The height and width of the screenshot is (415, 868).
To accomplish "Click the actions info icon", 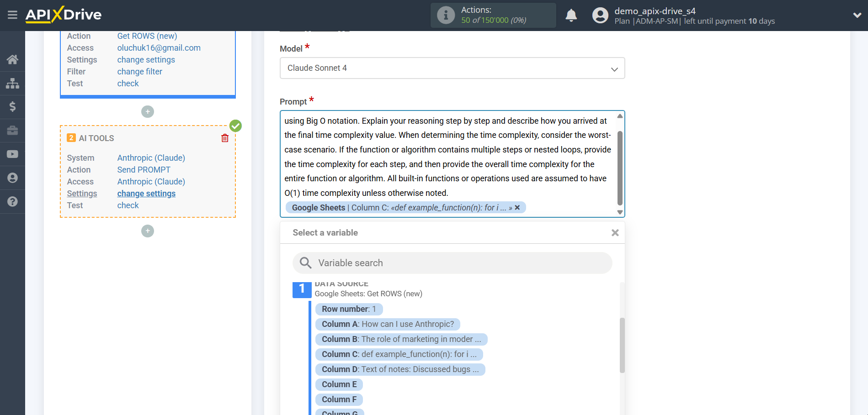I will click(446, 15).
